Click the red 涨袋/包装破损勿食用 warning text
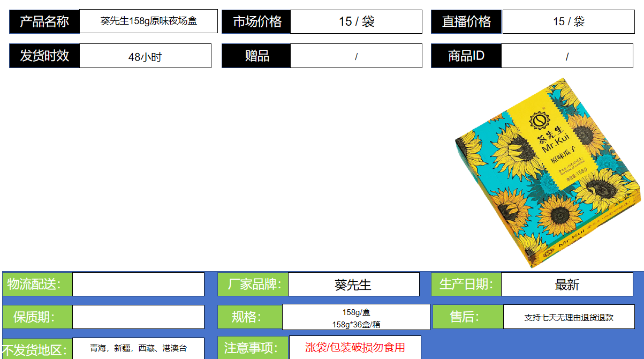 coord(355,347)
